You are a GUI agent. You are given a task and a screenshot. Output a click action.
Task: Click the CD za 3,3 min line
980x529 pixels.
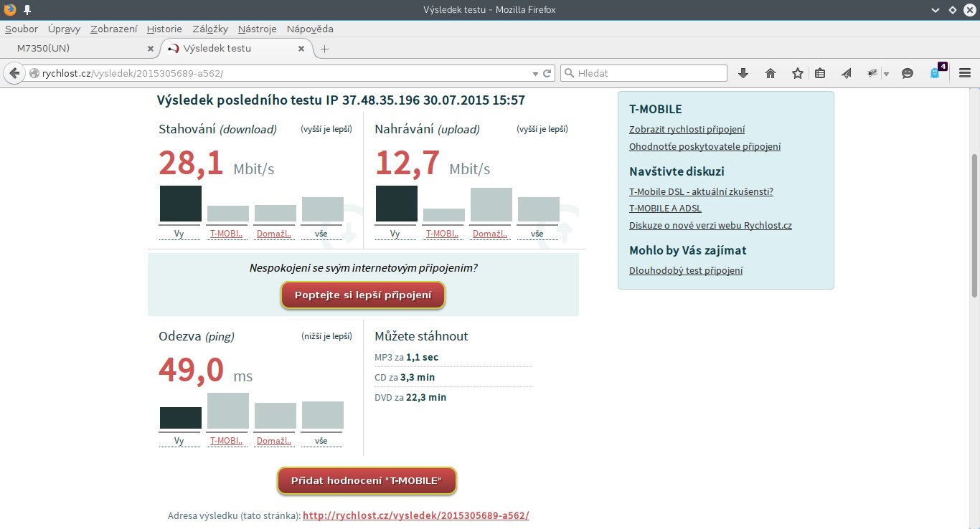(x=405, y=377)
